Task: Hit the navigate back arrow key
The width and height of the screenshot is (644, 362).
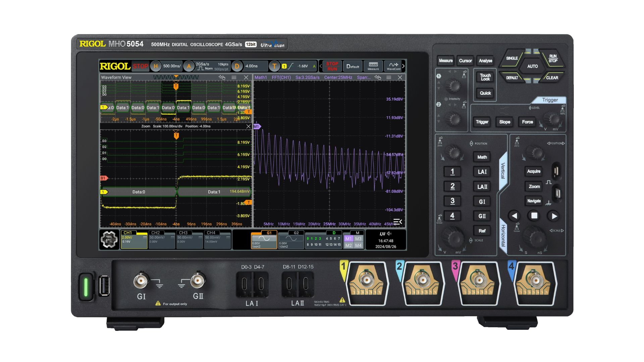Action: click(x=514, y=216)
